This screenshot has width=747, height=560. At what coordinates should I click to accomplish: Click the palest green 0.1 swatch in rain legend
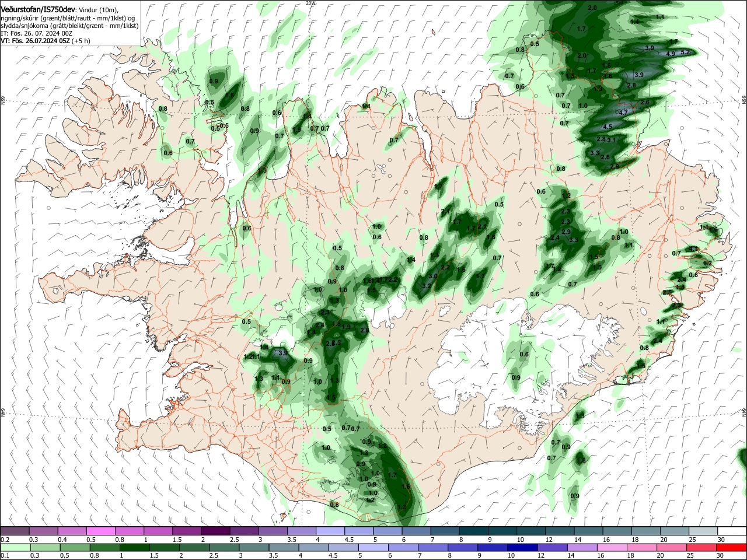pyautogui.click(x=15, y=548)
